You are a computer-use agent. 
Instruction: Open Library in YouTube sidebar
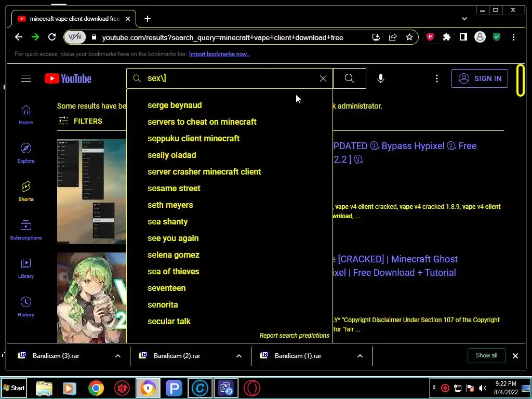pyautogui.click(x=26, y=269)
